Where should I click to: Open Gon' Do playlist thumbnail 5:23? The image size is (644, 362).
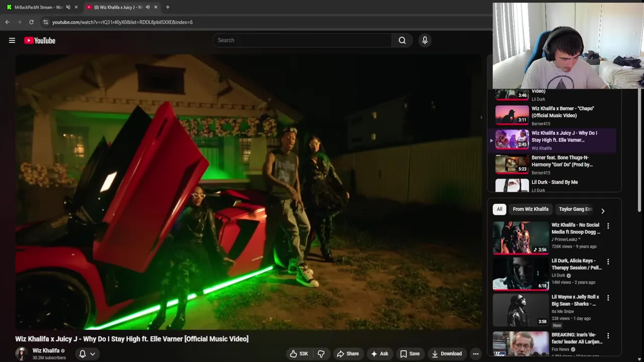tap(512, 164)
